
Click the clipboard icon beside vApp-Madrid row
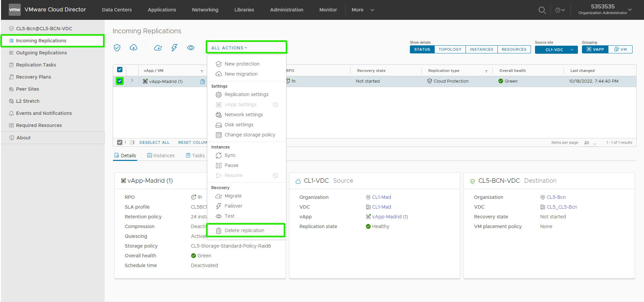pyautogui.click(x=203, y=81)
